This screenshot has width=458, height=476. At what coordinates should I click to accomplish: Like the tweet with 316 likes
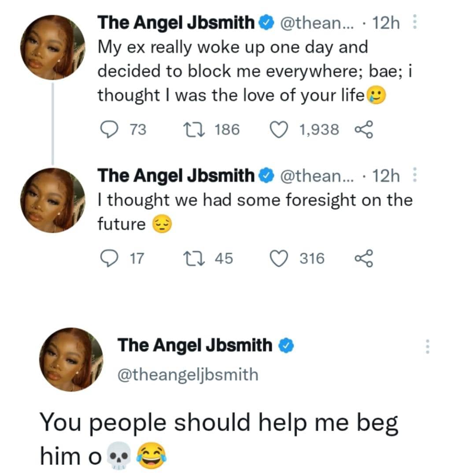278,258
